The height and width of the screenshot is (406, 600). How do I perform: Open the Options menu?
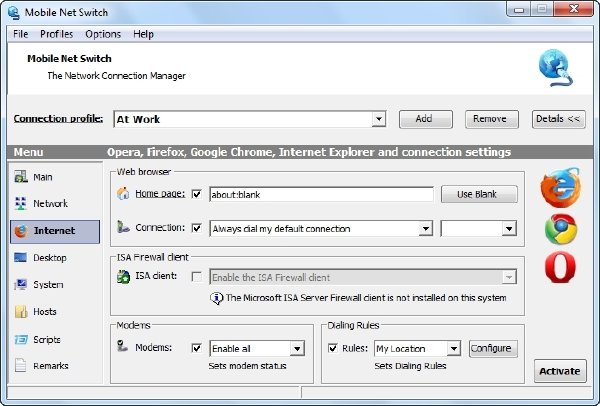point(103,34)
